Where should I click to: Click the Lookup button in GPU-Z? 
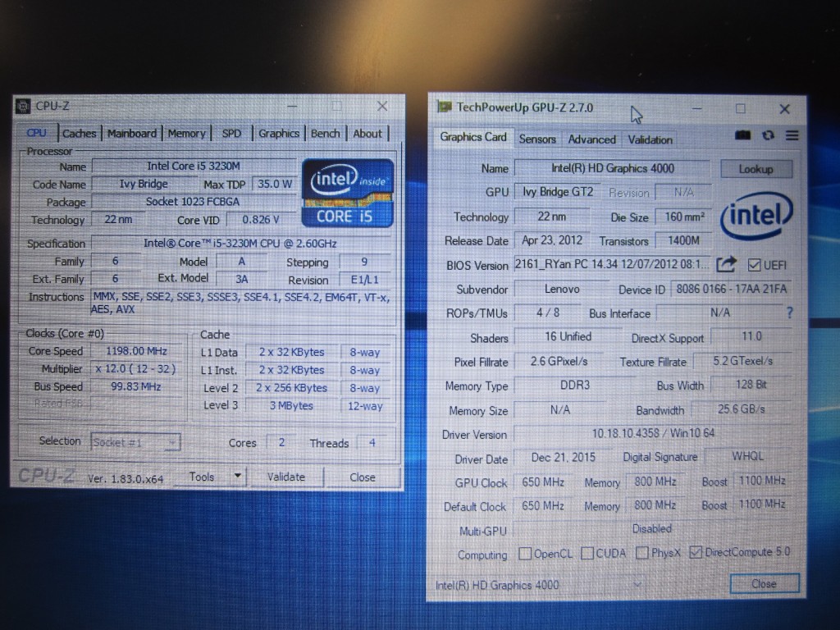click(756, 169)
